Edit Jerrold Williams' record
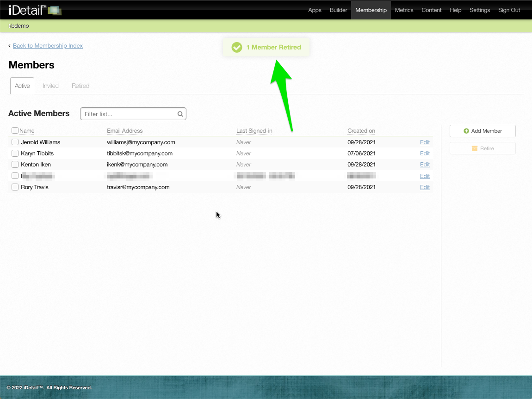This screenshot has width=532, height=399. pyautogui.click(x=425, y=142)
